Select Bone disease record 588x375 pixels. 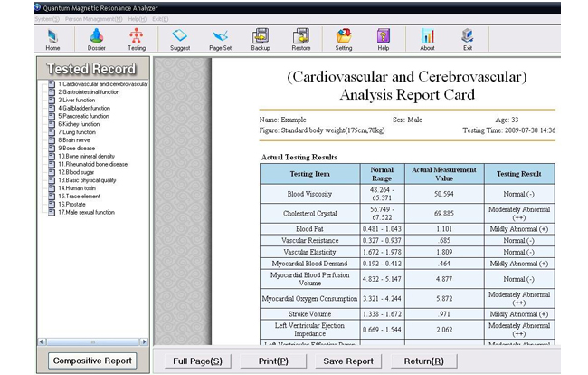coord(77,149)
